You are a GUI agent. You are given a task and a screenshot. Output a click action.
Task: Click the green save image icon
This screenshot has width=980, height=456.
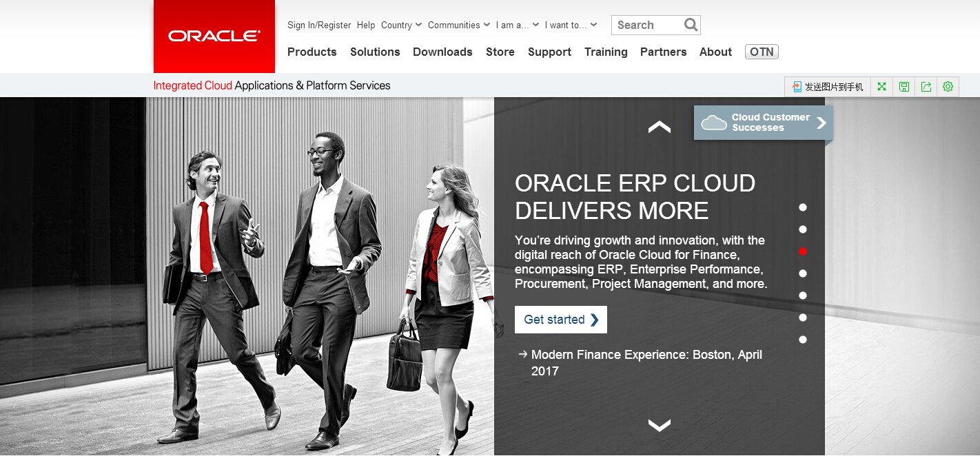[904, 87]
